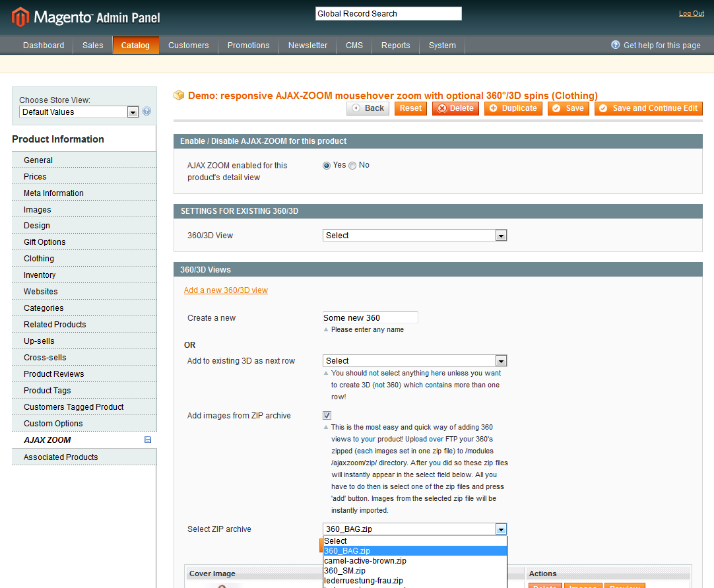Click Add a new 360/3D view link
Viewport: 714px width, 588px height.
226,290
